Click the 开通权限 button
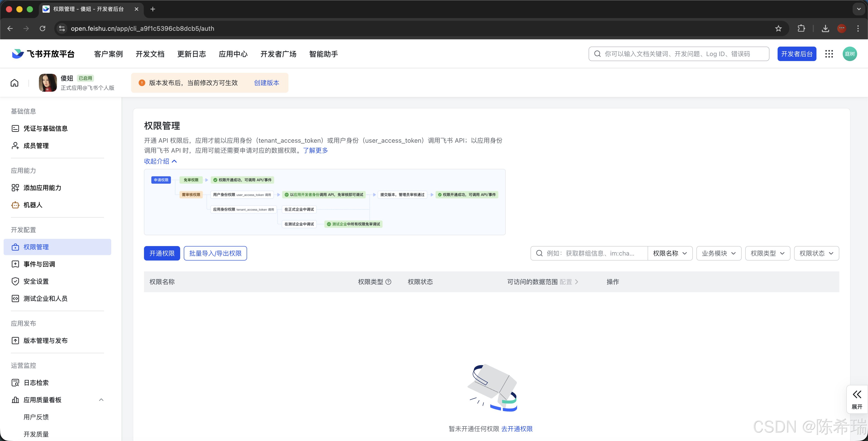 162,253
